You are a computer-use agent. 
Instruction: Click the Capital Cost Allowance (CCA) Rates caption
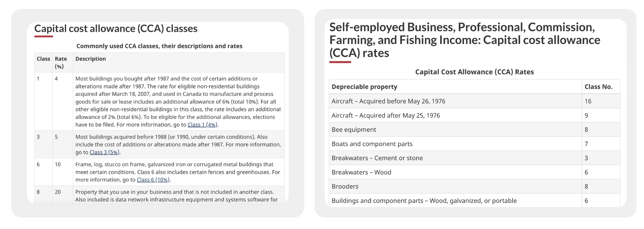[x=474, y=72]
